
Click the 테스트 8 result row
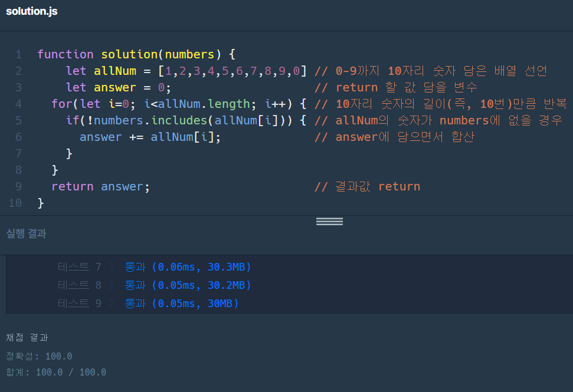(x=154, y=285)
